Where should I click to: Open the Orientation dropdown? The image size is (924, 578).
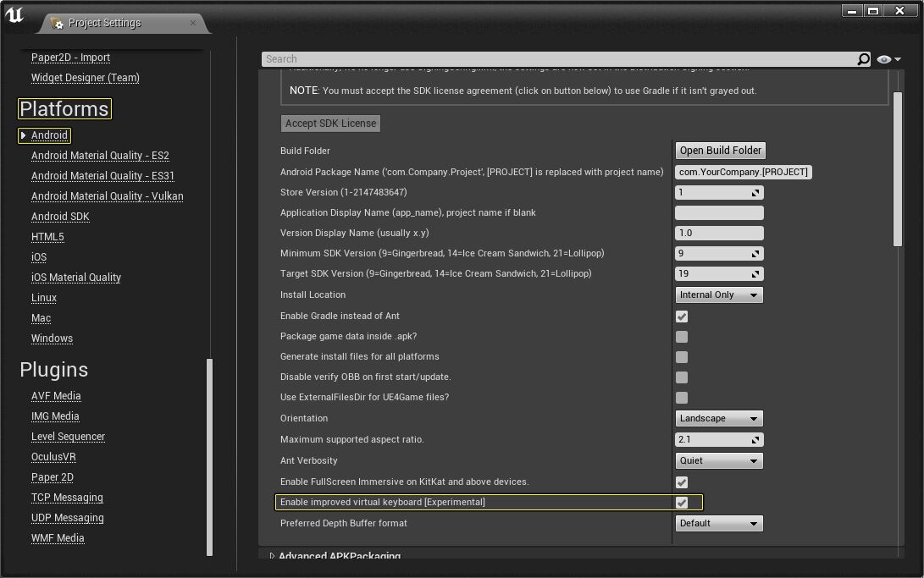click(719, 419)
